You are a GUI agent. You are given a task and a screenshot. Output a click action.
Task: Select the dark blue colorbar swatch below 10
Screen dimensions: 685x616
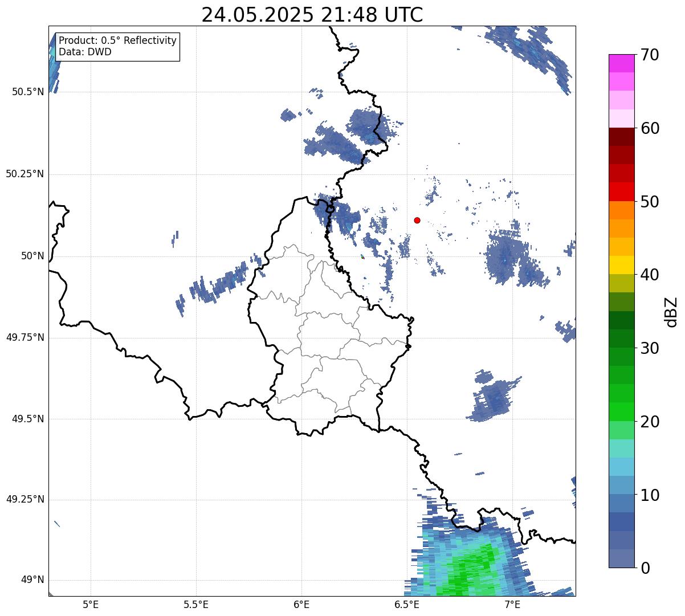pyautogui.click(x=621, y=522)
